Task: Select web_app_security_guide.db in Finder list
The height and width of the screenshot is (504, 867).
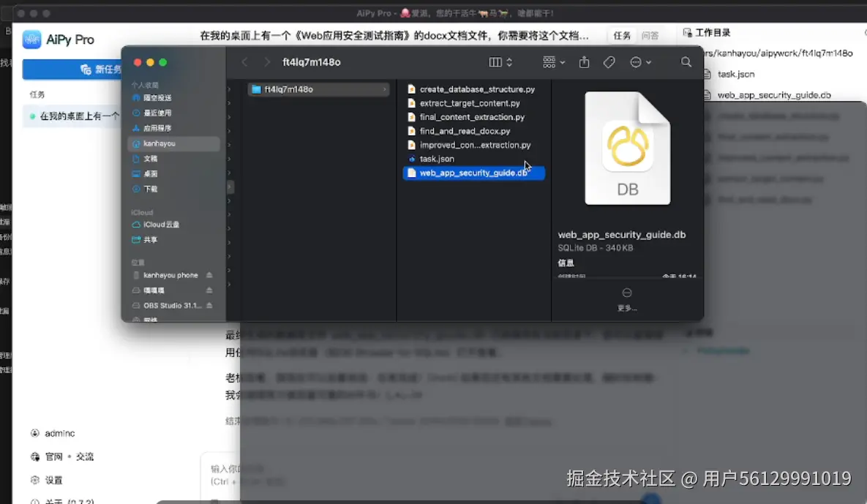Action: tap(473, 173)
